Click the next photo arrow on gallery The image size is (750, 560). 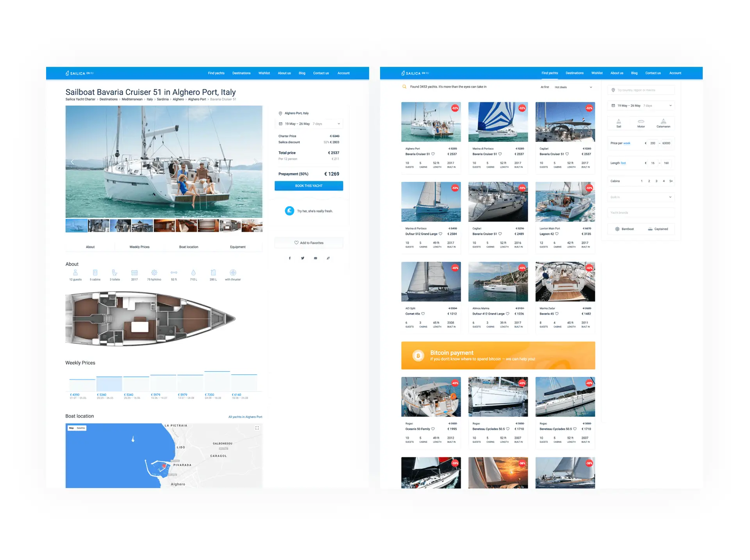[256, 161]
